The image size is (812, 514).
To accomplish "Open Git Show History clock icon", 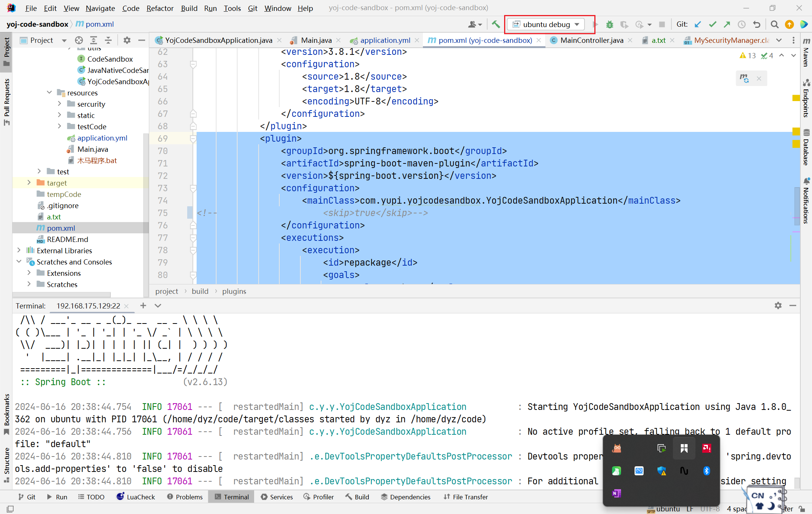I will [x=742, y=24].
